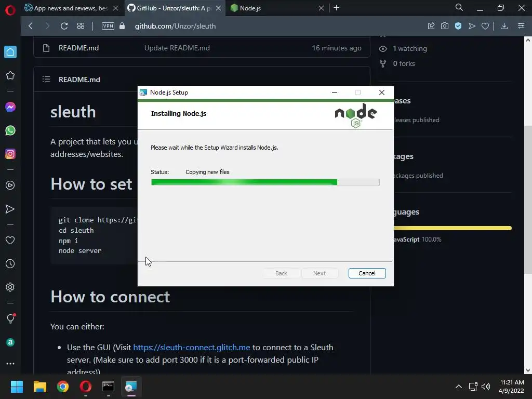Open the downloads icon in toolbar
Image resolution: width=532 pixels, height=399 pixels.
[504, 26]
